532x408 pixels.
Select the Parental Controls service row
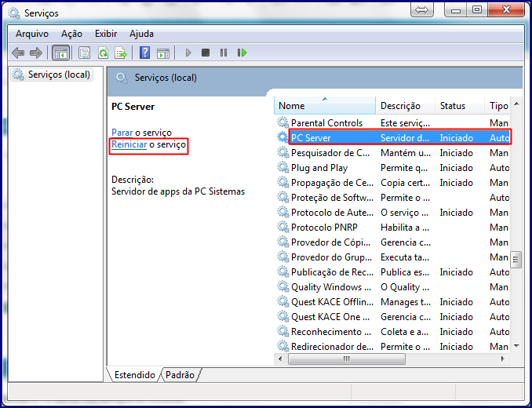pos(392,122)
